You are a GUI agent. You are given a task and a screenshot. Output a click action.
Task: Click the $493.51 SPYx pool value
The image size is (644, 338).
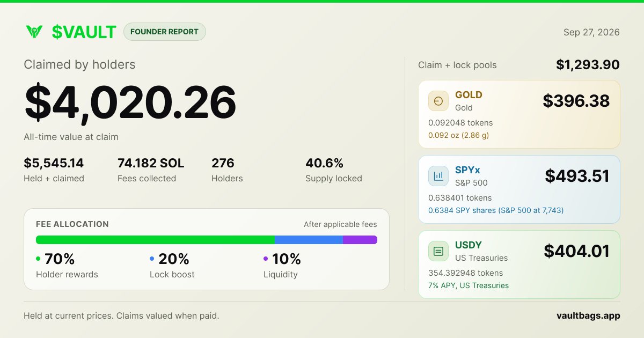coord(577,176)
